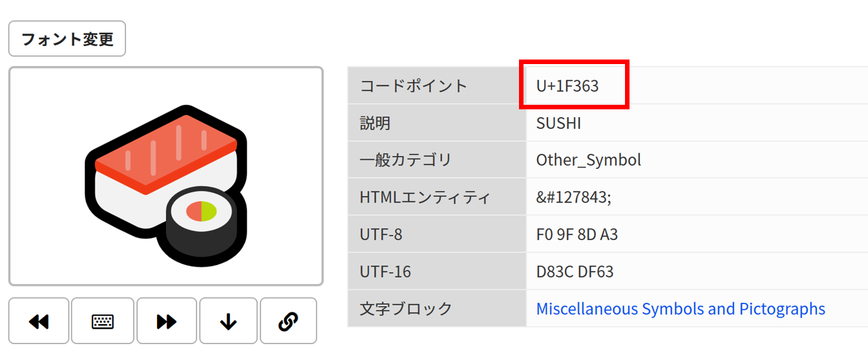
Task: Copy link using the chain icon button
Action: point(288,321)
